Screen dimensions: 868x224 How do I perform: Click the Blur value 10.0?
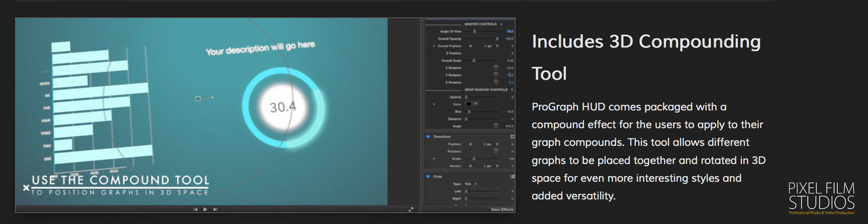tap(510, 112)
